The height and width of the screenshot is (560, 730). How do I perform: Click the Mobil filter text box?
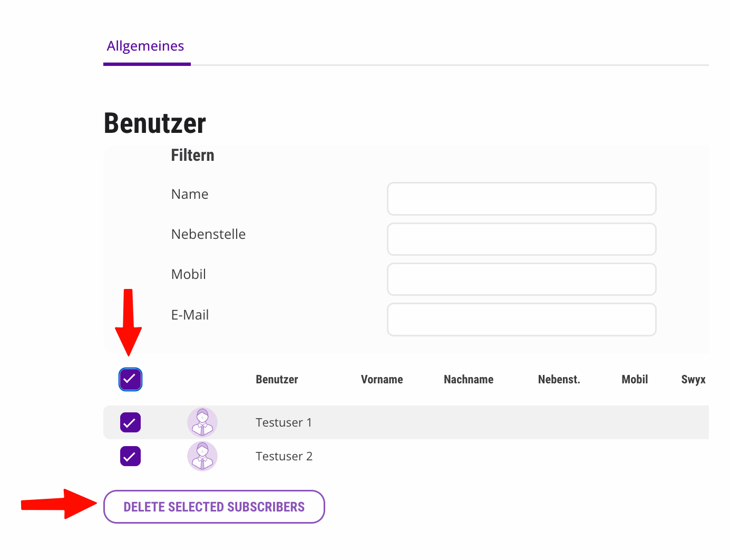click(521, 279)
